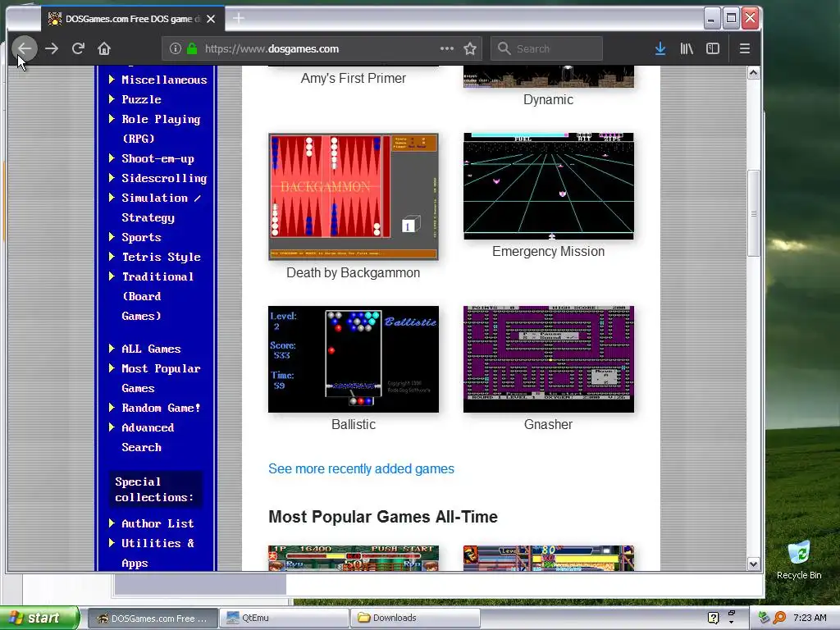Launch the Random Game! link
The width and height of the screenshot is (840, 630).
[x=161, y=409]
